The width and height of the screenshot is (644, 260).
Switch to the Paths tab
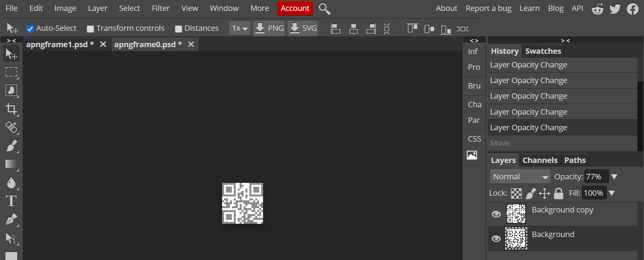pos(575,160)
